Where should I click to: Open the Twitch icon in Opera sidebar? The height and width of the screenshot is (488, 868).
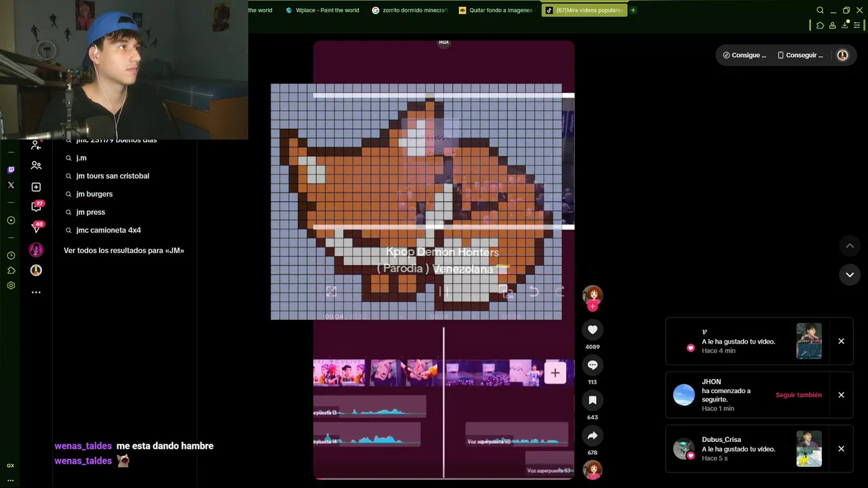(x=11, y=169)
